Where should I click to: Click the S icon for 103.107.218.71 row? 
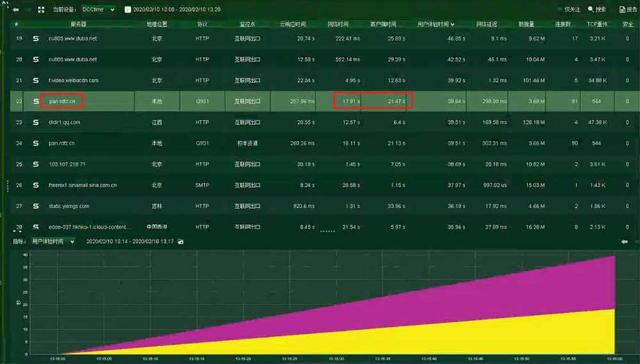(x=36, y=164)
